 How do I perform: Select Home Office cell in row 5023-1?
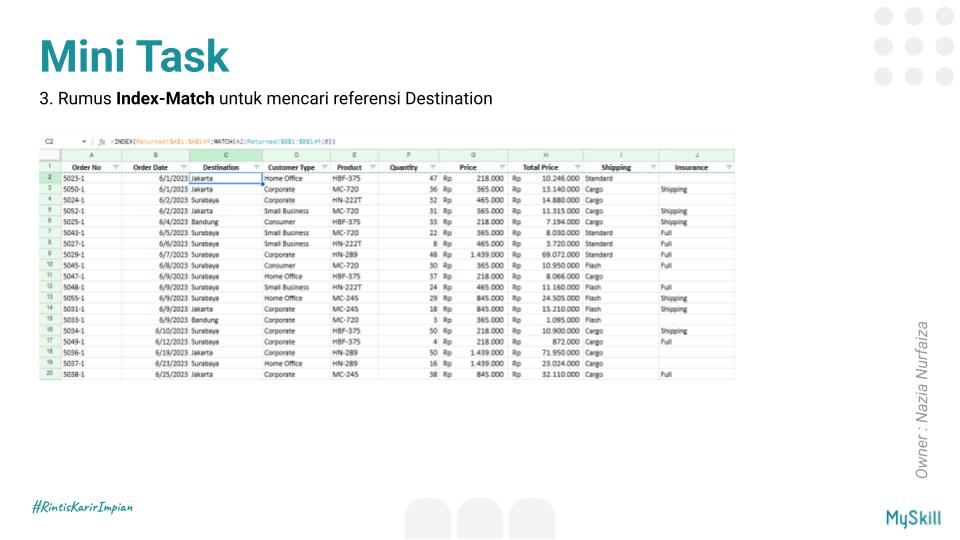296,178
